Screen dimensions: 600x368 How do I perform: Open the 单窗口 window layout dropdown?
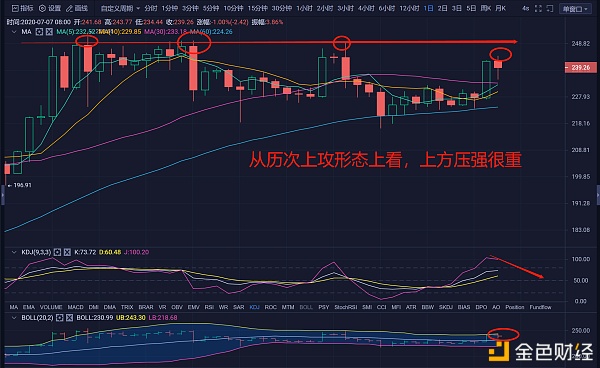(x=575, y=8)
